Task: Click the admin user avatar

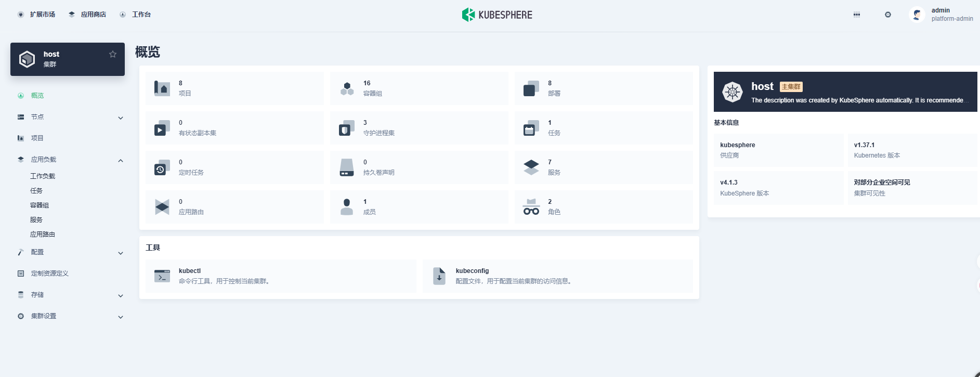Action: point(917,15)
